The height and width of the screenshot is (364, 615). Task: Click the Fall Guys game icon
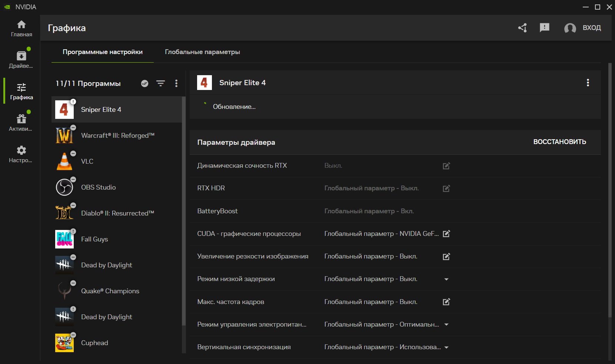(64, 239)
